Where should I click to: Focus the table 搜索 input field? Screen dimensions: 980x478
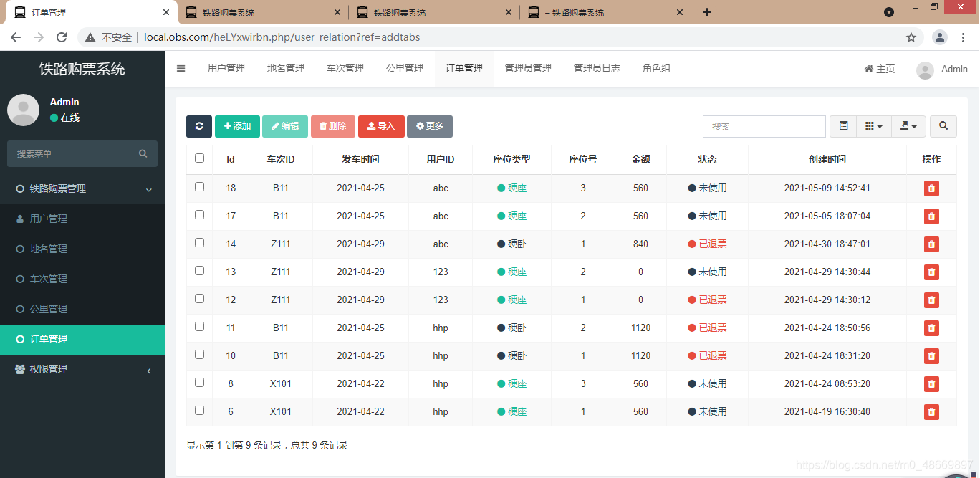pos(764,126)
